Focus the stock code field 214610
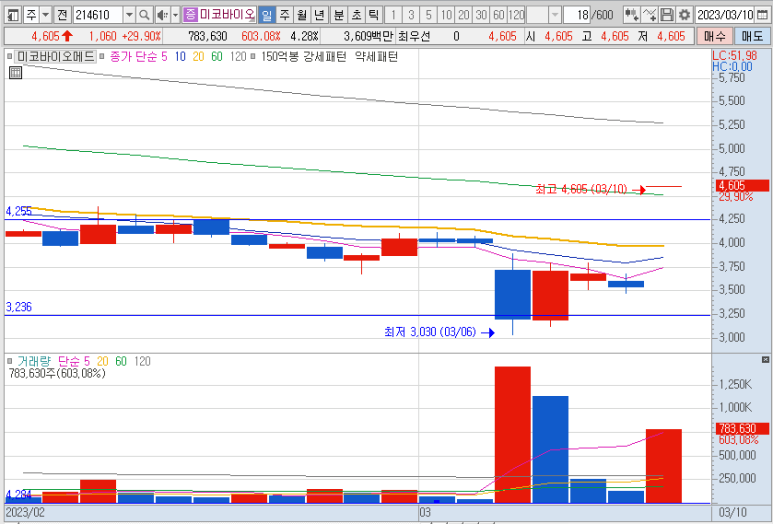773x524 pixels. pos(98,15)
